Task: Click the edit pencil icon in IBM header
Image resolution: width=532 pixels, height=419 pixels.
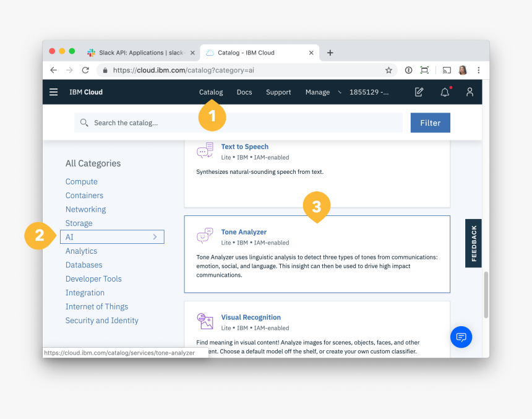Action: click(419, 92)
